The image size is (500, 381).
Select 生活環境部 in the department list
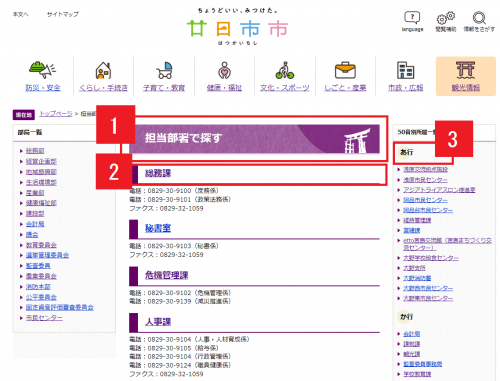(41, 182)
